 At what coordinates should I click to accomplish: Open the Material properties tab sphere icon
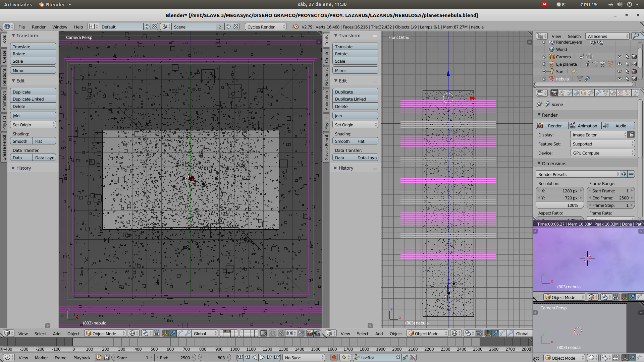click(x=613, y=93)
